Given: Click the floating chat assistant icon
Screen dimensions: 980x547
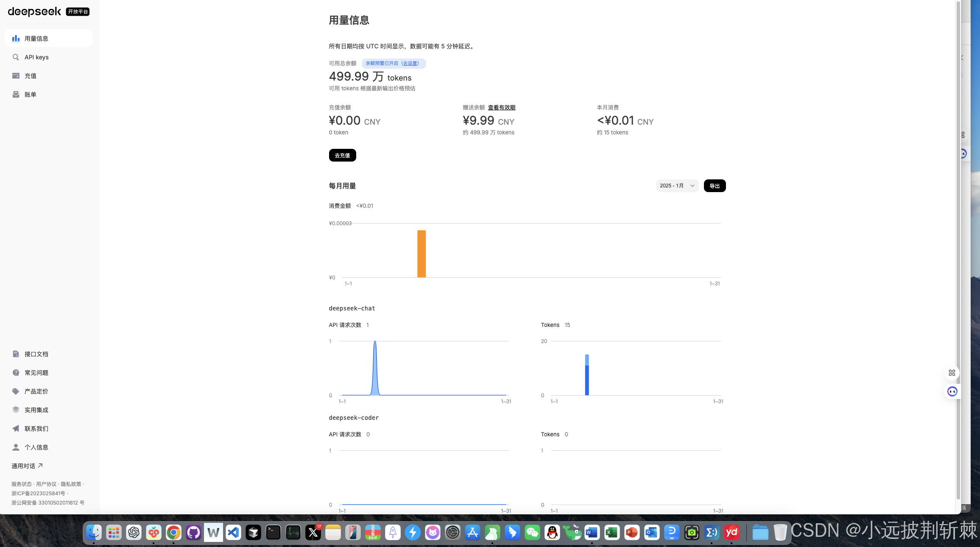Looking at the screenshot, I should [x=952, y=391].
